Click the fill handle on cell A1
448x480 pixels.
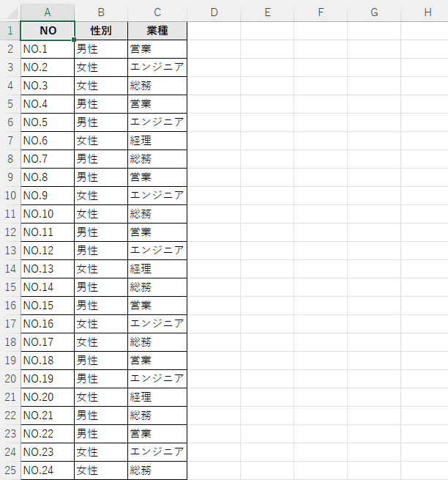point(74,40)
